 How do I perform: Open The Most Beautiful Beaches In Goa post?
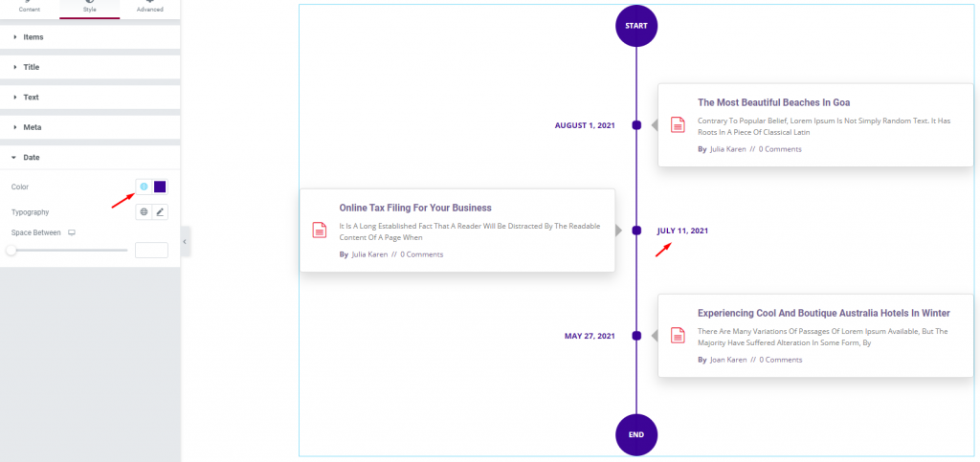[x=773, y=102]
